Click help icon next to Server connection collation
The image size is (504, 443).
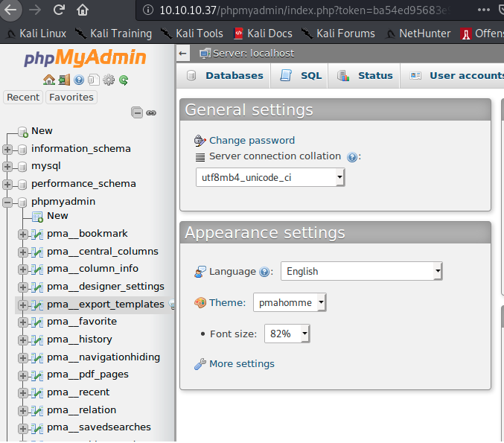point(352,157)
